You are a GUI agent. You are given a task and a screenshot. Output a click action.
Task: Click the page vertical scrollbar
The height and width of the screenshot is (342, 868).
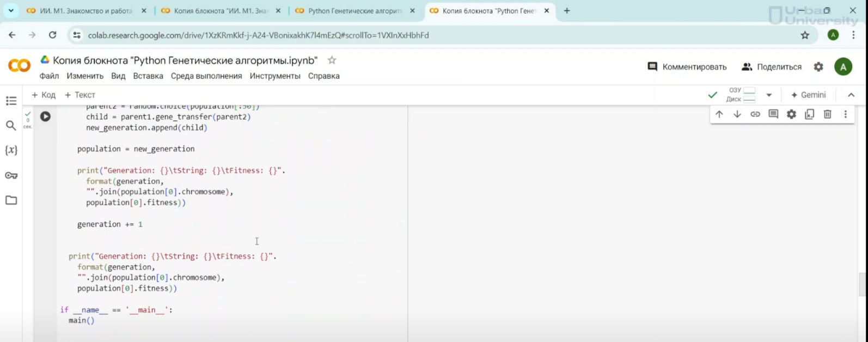[x=863, y=284]
